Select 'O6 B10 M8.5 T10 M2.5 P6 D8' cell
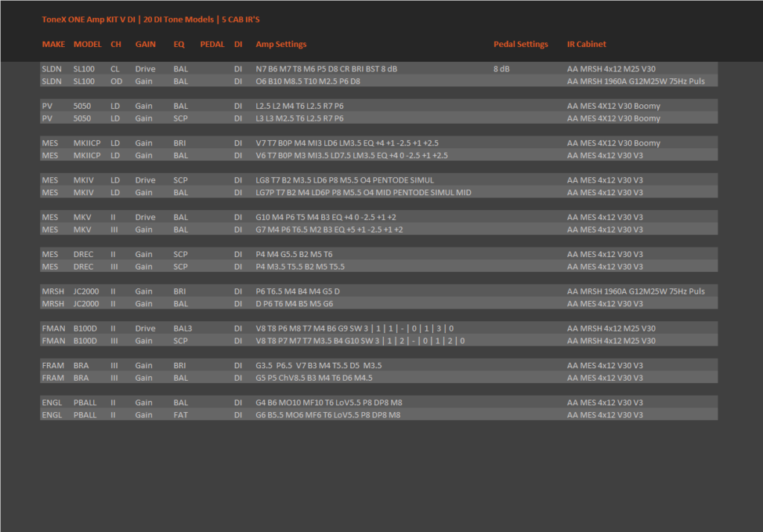 click(x=308, y=81)
